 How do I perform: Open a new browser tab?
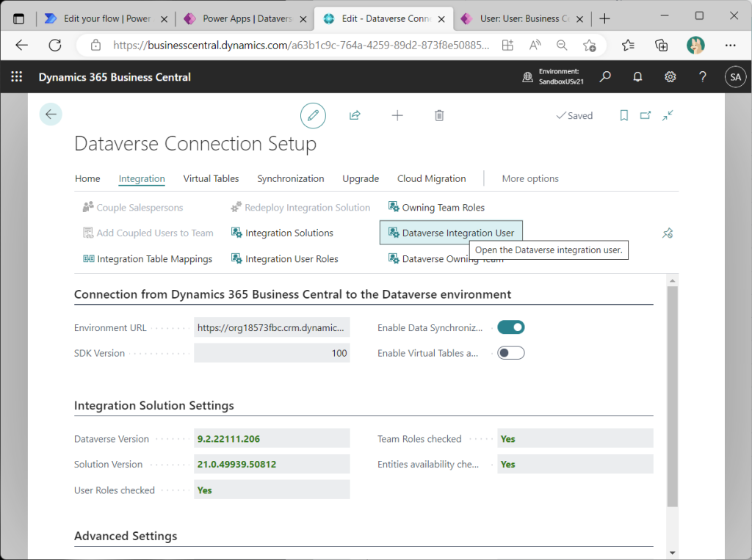point(605,19)
